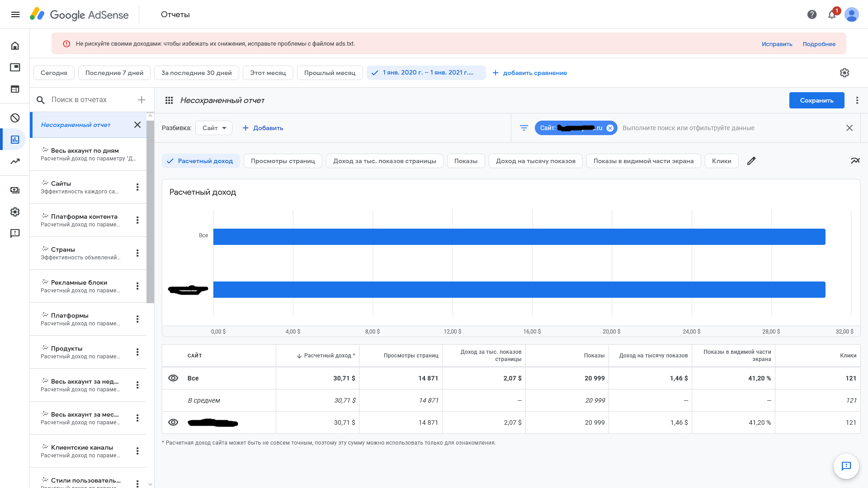Open the Сайт breakdown dropdown
The image size is (868, 488).
[x=214, y=128]
